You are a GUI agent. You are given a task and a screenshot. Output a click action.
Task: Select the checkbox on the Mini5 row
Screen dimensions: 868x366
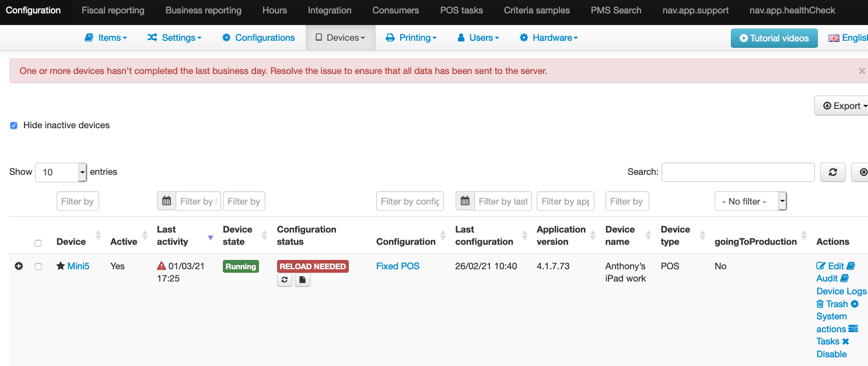pos(38,266)
